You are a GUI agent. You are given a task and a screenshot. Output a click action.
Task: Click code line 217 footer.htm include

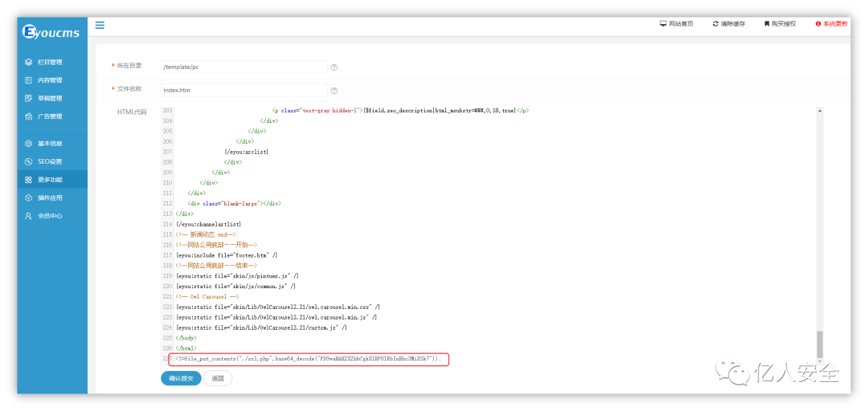click(x=227, y=255)
